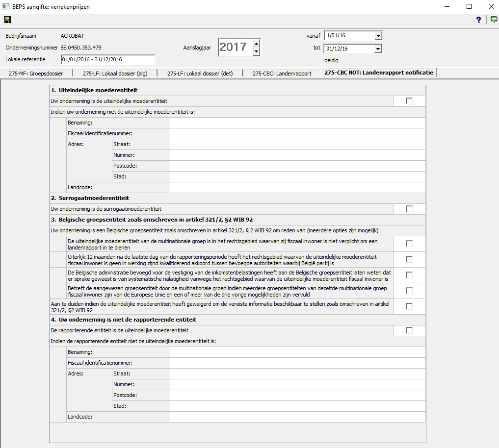The height and width of the screenshot is (448, 499).
Task: Switch to 275-CBC: Landenrapport tab
Action: pos(282,74)
